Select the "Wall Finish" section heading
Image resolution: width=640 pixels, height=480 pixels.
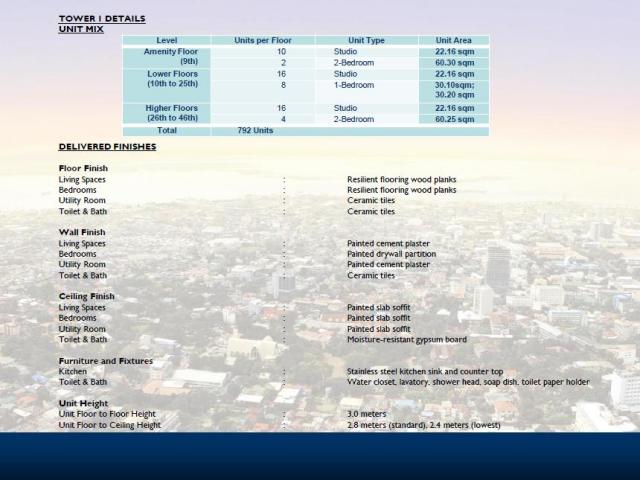(82, 233)
